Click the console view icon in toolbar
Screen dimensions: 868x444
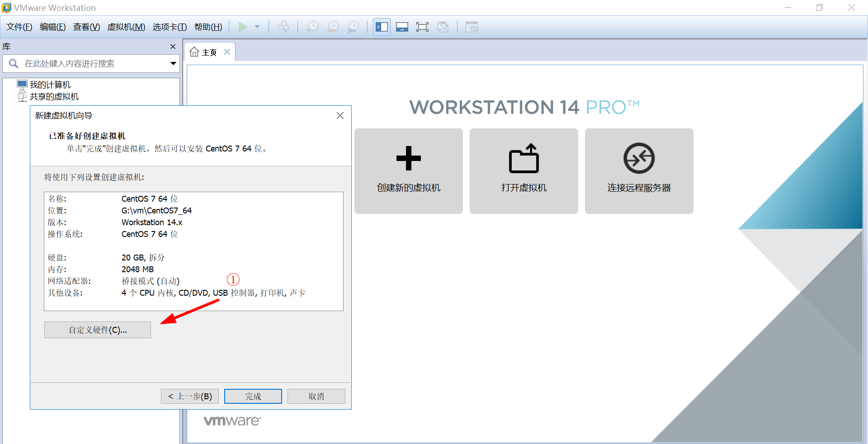pyautogui.click(x=472, y=27)
